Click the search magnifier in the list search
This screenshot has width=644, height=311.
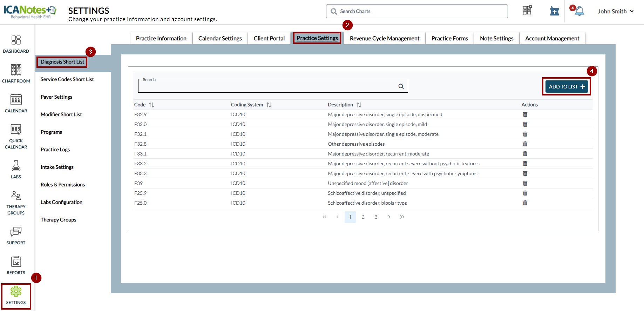(401, 86)
